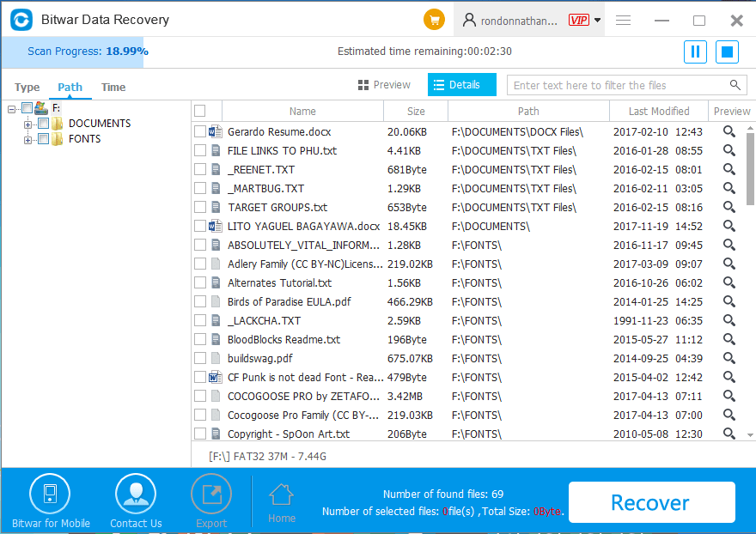Select the Path tab
This screenshot has height=534, width=756.
pos(70,88)
